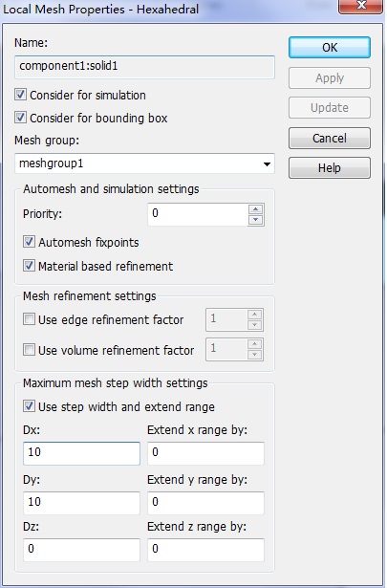Open Help for mesh properties

pyautogui.click(x=330, y=167)
